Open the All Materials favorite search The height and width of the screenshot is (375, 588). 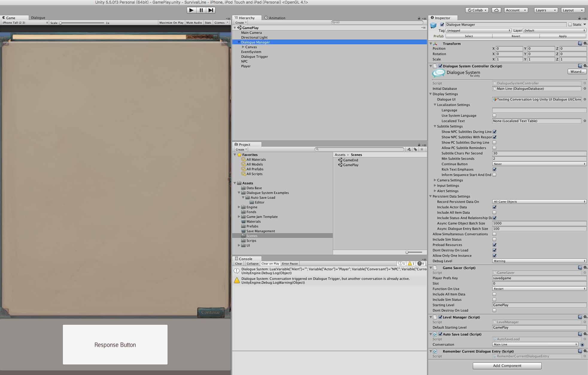(253, 160)
